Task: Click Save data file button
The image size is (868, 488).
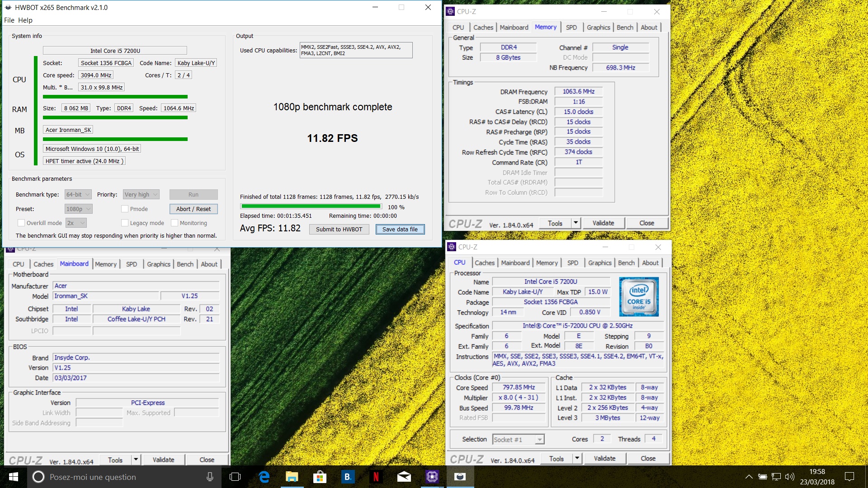Action: tap(400, 229)
